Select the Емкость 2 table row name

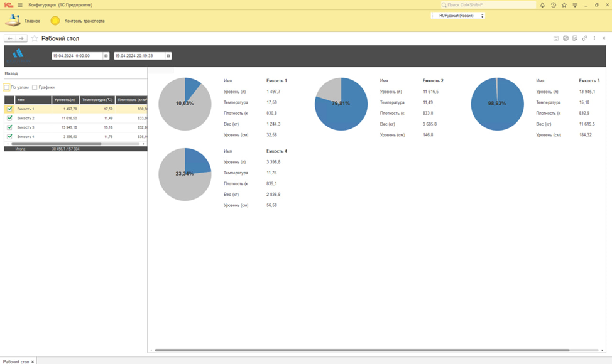point(26,118)
